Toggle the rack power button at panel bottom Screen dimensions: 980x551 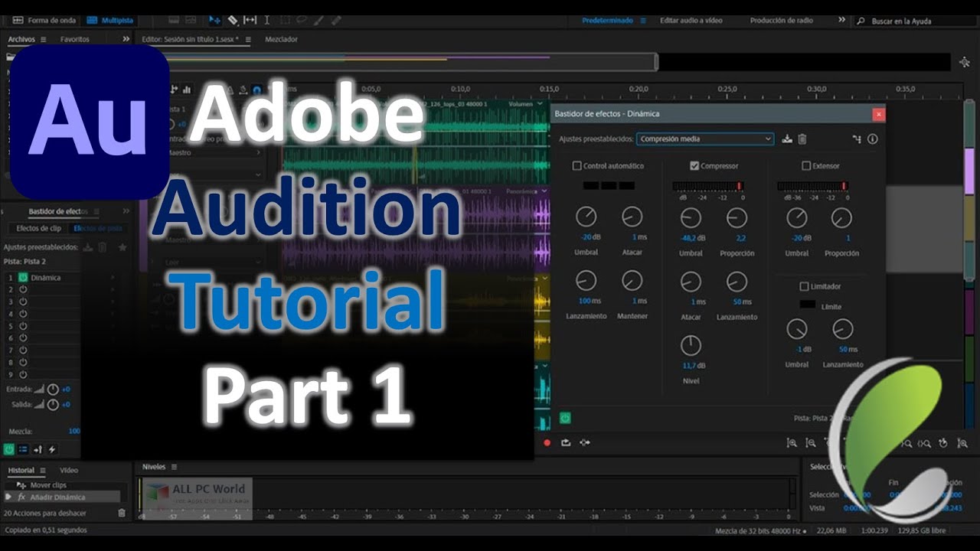click(9, 449)
